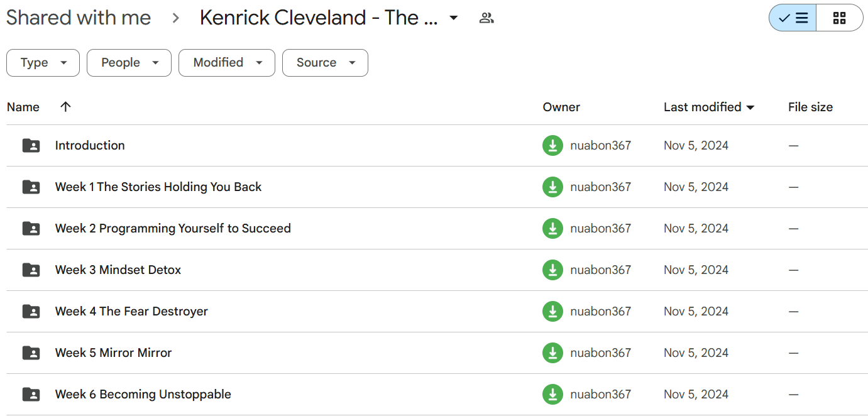868x416 pixels.
Task: Click owner nuabon367 in the Week 6 row
Action: point(600,395)
